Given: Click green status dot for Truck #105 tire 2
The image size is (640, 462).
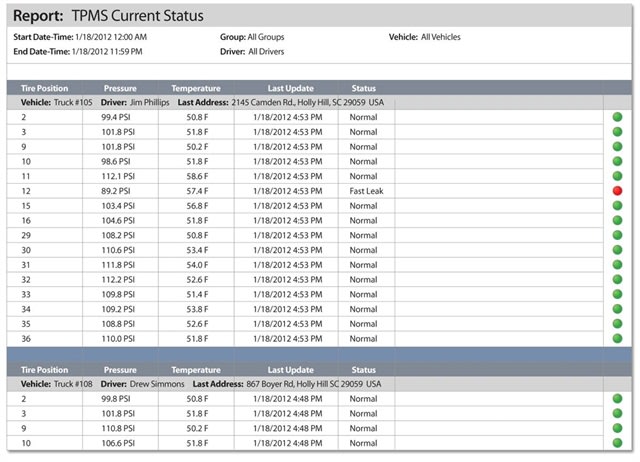Looking at the screenshot, I should [617, 117].
